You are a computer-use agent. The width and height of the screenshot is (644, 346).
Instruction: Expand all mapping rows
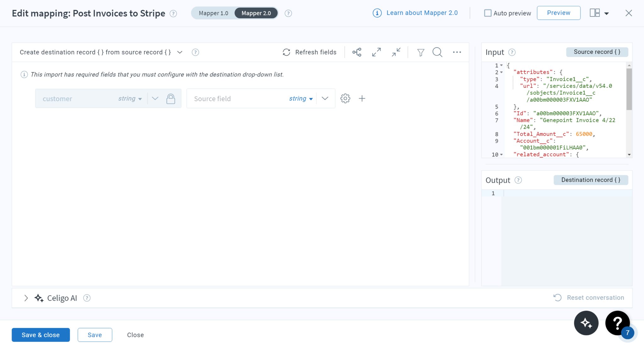[x=376, y=52]
